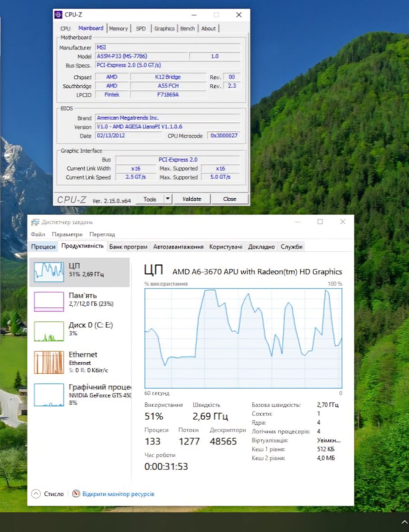This screenshot has height=532, width=409.
Task: Click the Close button in CPU-Z
Action: point(230,199)
